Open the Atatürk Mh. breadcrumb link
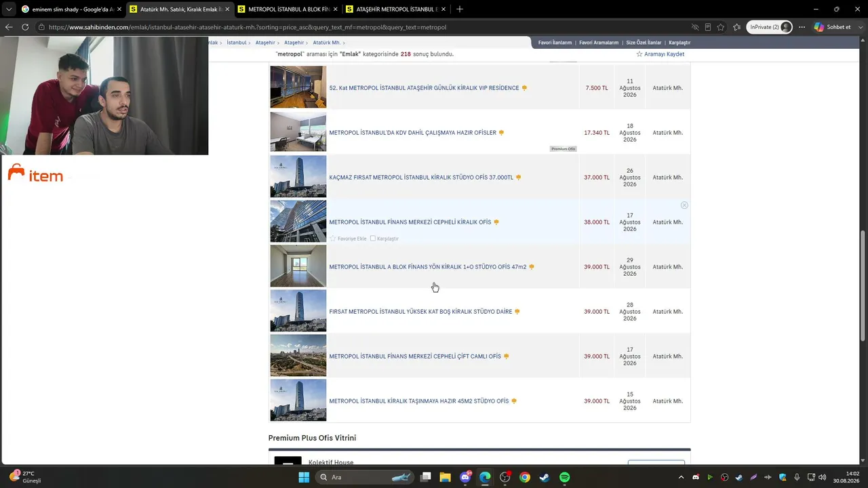 coord(327,43)
